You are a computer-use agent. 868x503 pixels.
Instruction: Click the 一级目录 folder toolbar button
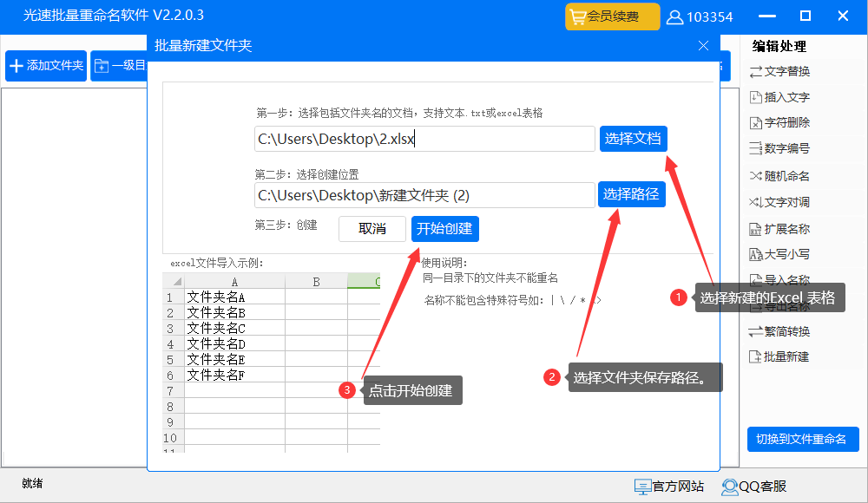(x=119, y=66)
